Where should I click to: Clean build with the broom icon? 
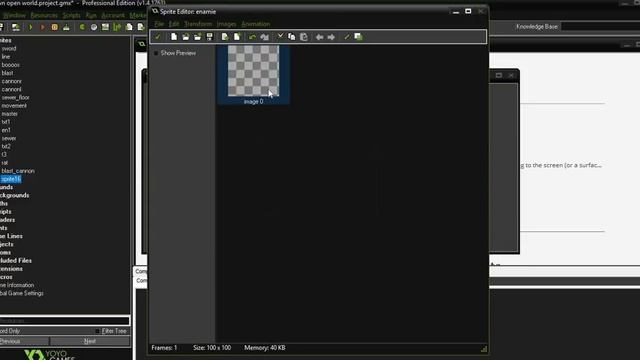pos(66,27)
